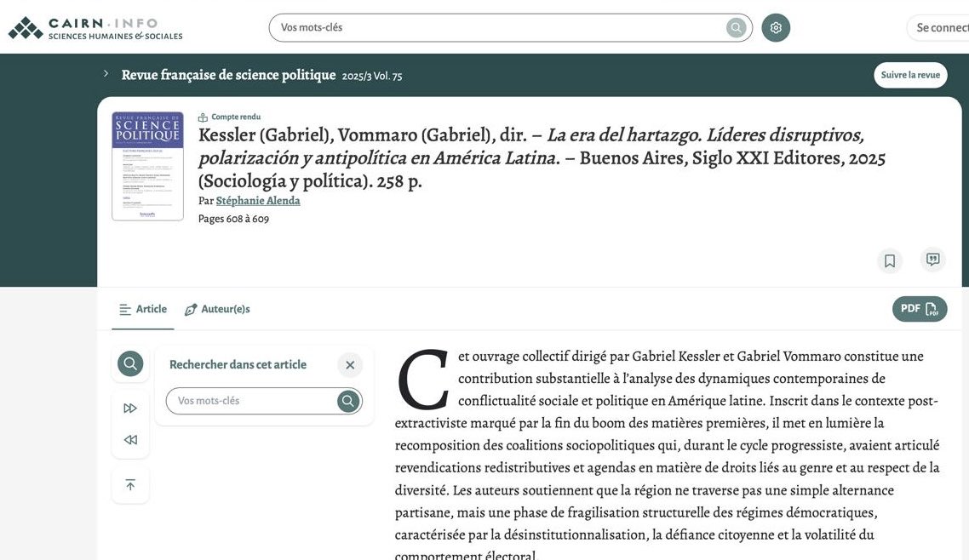Select the bookmark icon to save this article

click(889, 260)
